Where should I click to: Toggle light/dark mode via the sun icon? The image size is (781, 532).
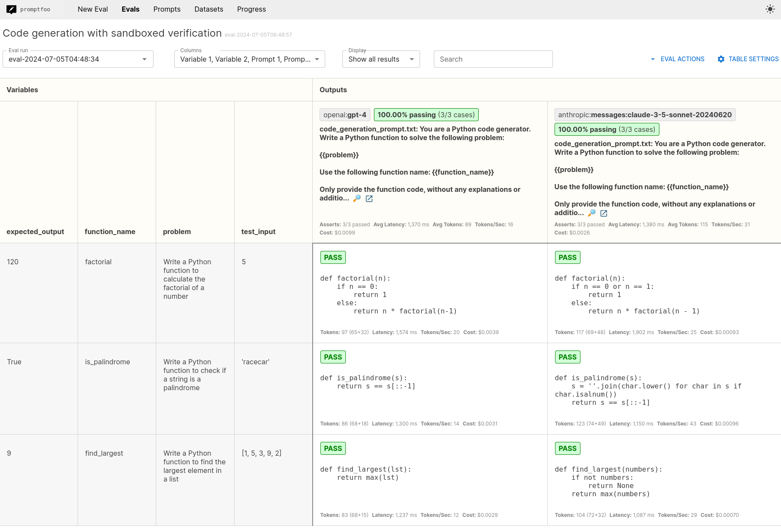(x=770, y=9)
